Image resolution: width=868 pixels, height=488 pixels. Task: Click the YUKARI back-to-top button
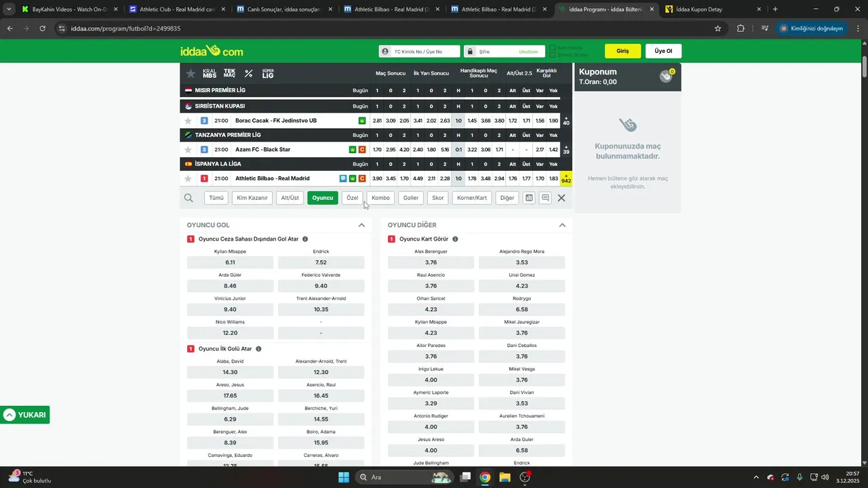(25, 415)
